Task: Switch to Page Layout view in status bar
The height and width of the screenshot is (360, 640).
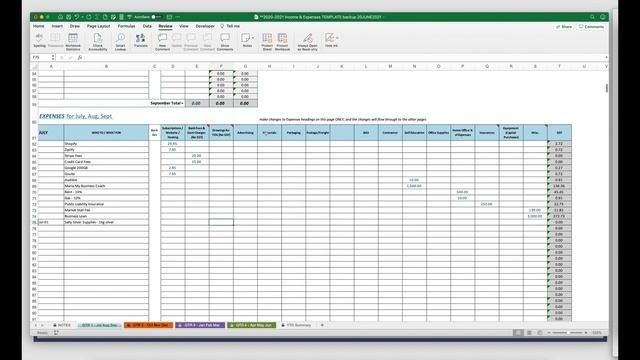Action: [529, 333]
